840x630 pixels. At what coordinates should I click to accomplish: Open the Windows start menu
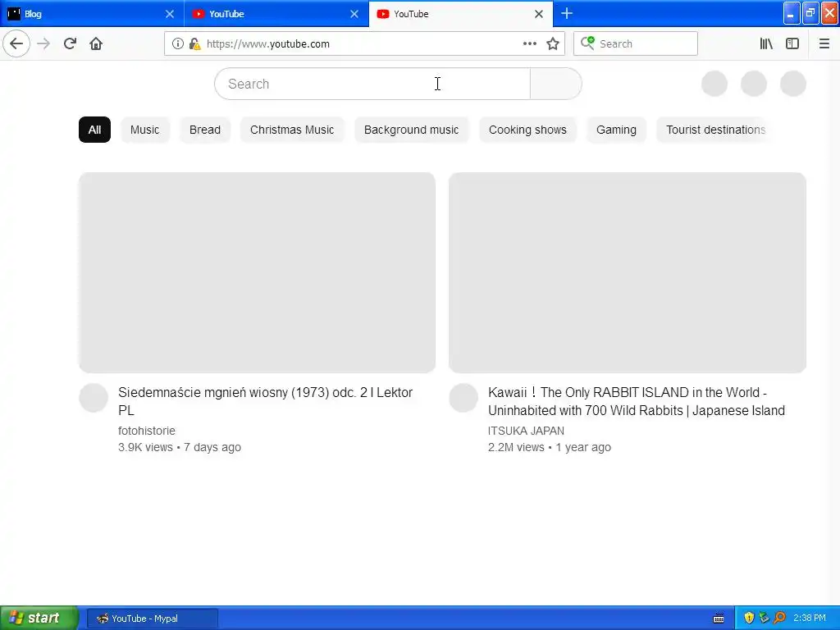click(x=39, y=618)
